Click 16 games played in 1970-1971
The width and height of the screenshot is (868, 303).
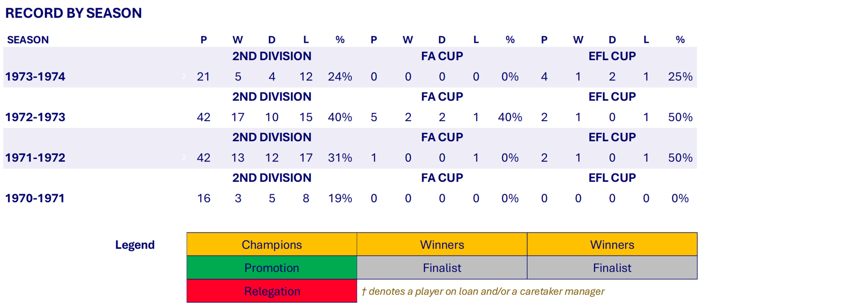pyautogui.click(x=204, y=198)
